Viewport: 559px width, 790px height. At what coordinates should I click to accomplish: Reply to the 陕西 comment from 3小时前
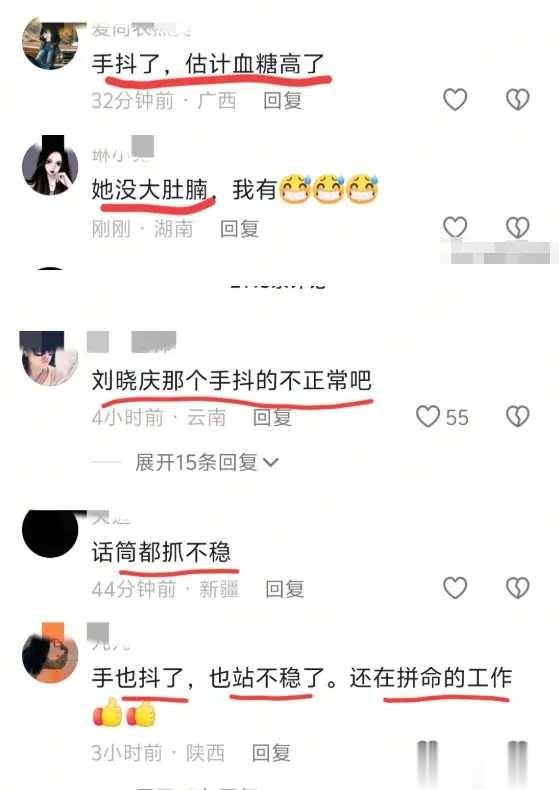pyautogui.click(x=271, y=753)
